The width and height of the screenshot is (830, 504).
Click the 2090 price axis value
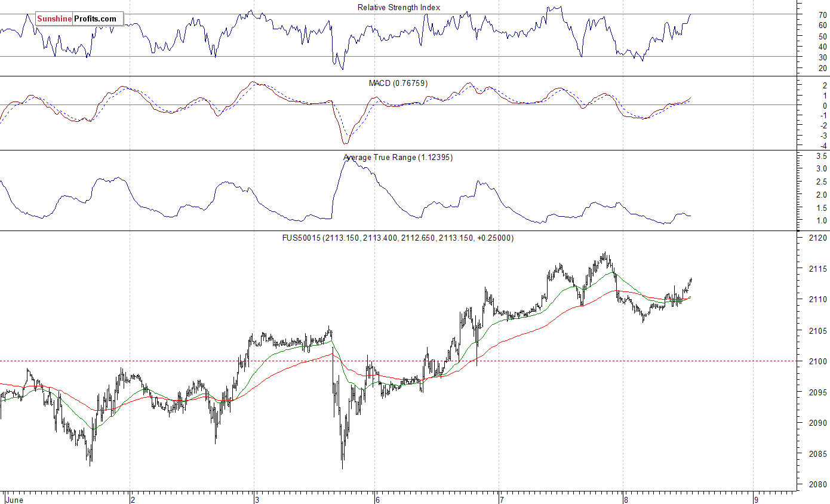817,423
